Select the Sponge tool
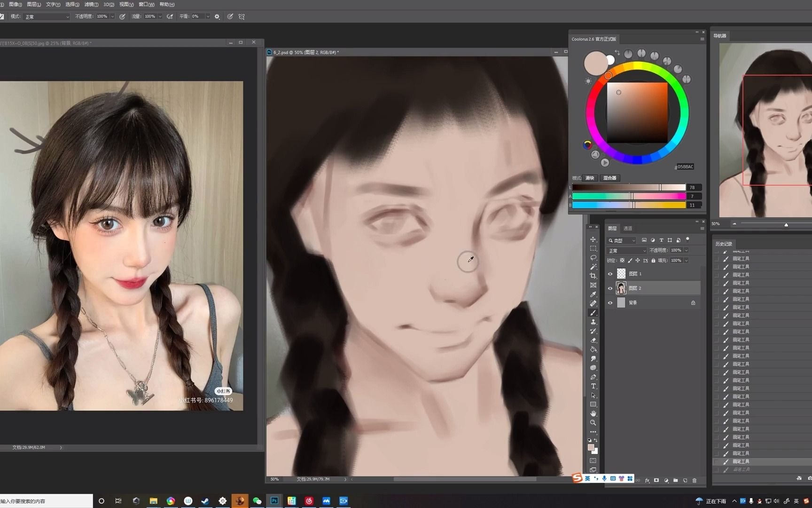Screen dimensions: 812x508 [x=593, y=368]
